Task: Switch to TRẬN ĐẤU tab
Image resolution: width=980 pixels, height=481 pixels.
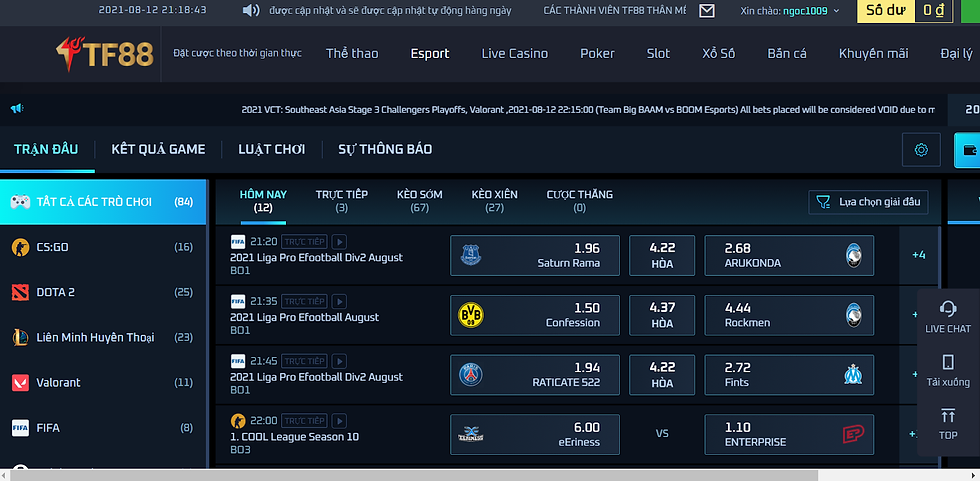Action: (46, 149)
